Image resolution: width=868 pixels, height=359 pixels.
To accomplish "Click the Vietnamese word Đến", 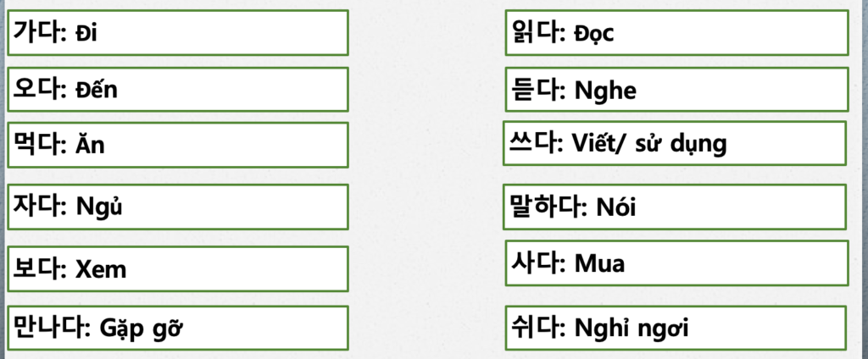I will coord(96,90).
